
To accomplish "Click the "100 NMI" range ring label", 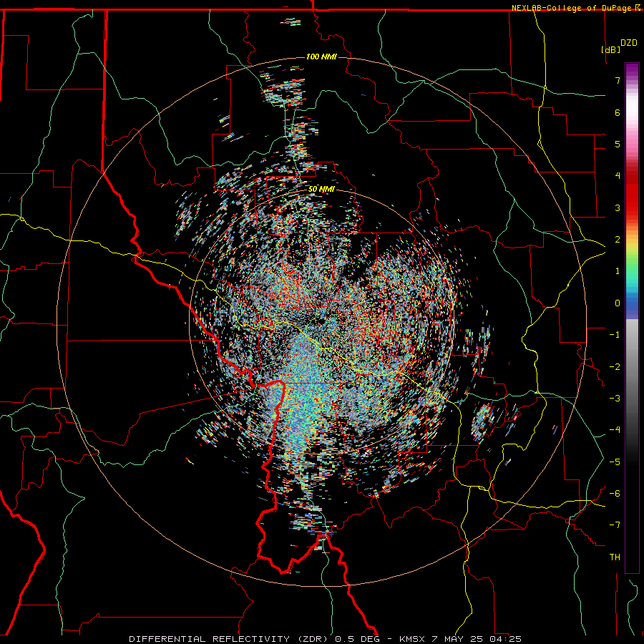I will click(321, 57).
